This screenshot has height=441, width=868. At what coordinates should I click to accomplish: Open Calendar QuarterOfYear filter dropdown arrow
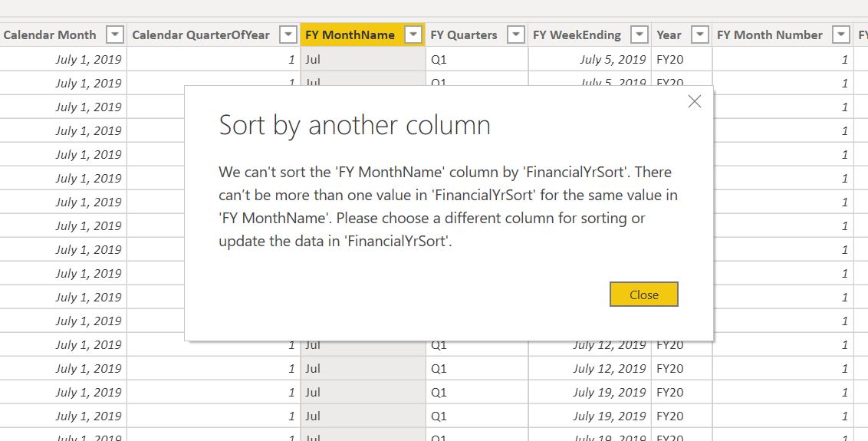point(288,35)
